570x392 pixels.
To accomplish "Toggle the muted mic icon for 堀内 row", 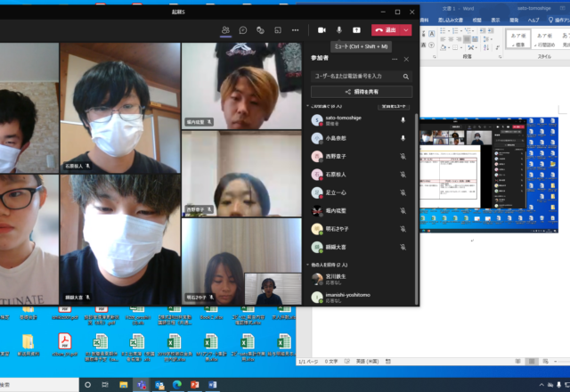I will coord(403,211).
